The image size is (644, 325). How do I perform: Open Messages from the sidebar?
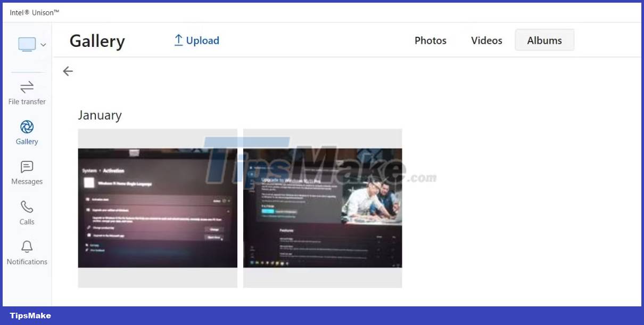coord(27,167)
